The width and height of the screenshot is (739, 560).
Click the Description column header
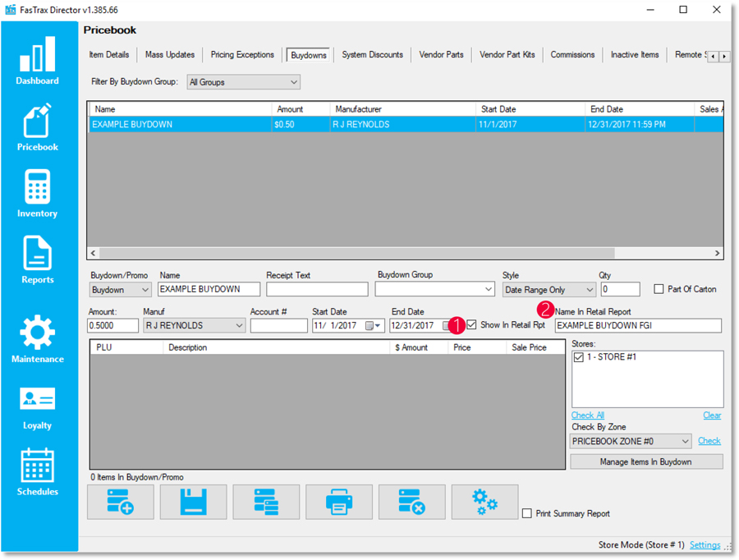click(x=277, y=347)
